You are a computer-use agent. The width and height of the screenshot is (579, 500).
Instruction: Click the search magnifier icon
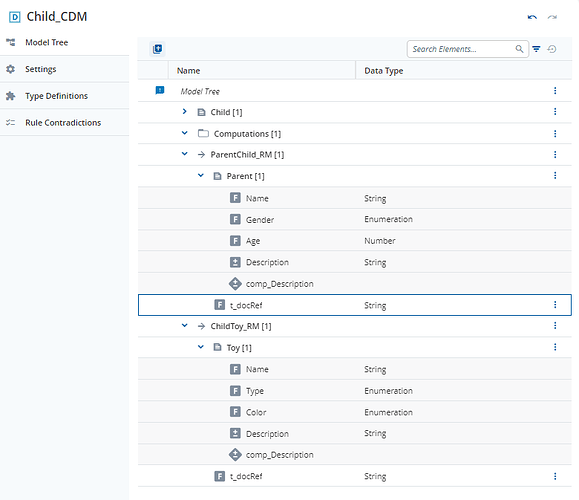[x=519, y=49]
